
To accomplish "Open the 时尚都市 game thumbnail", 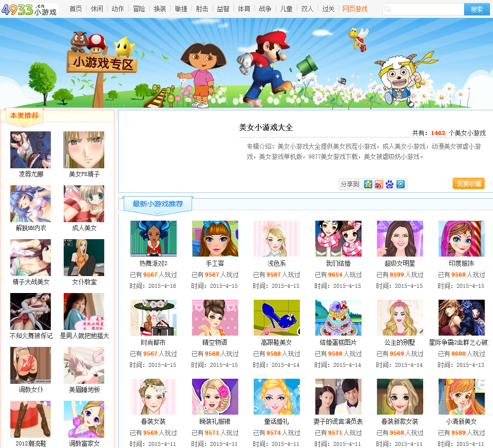I will 154,318.
